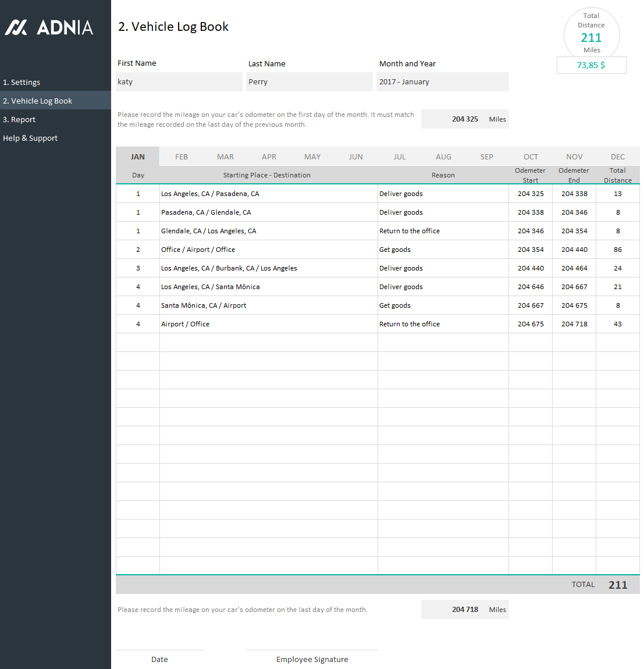644x669 pixels.
Task: Open the Month and Year selector
Action: 443,82
